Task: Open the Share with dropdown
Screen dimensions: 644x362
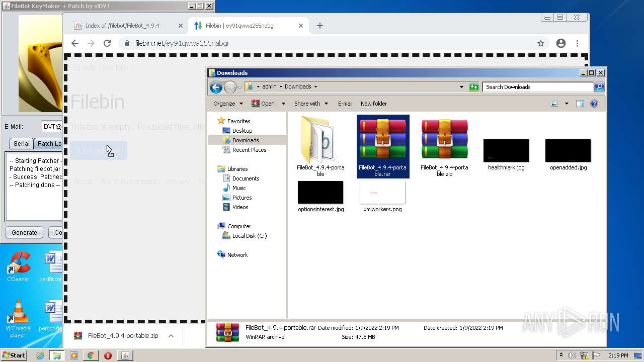Action: pos(311,104)
